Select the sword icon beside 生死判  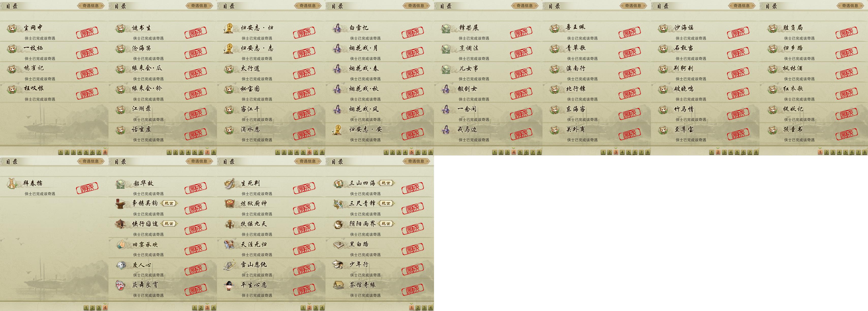pos(229,184)
